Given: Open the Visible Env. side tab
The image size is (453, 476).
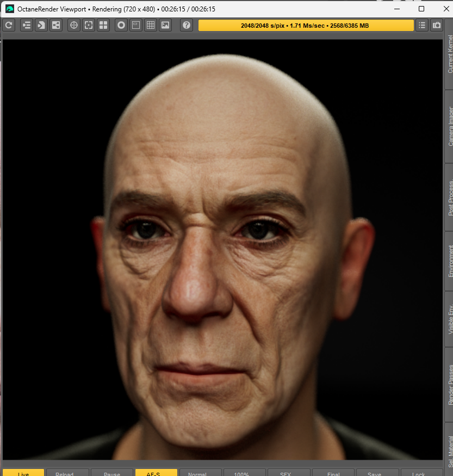Looking at the screenshot, I should coord(449,319).
